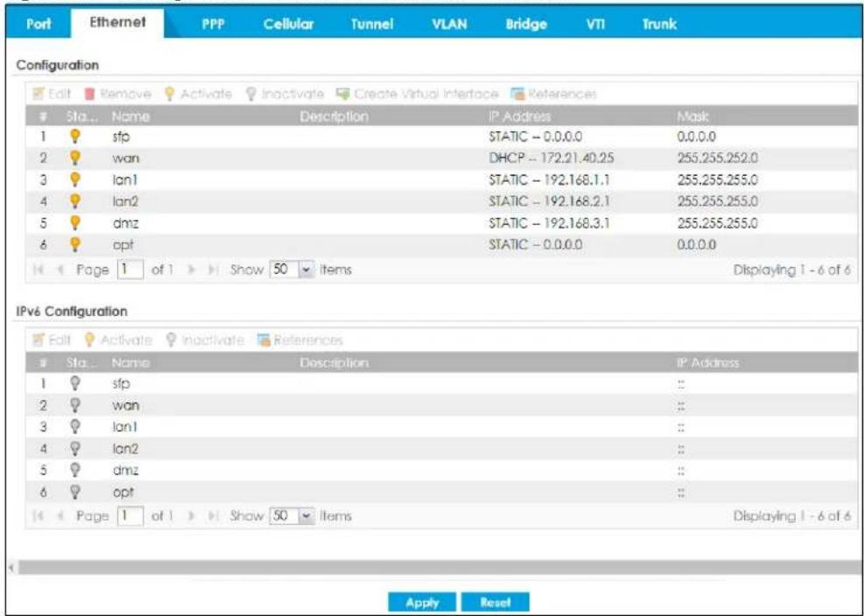Click IP address STATIC -- 192.168.3.1
Screen dimensions: 864x616
pyautogui.click(x=550, y=222)
